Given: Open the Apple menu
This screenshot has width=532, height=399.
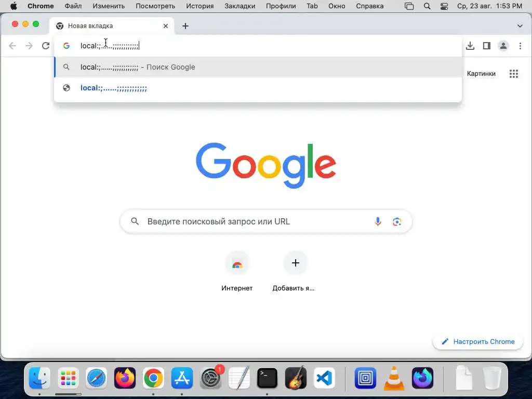Looking at the screenshot, I should pos(14,6).
